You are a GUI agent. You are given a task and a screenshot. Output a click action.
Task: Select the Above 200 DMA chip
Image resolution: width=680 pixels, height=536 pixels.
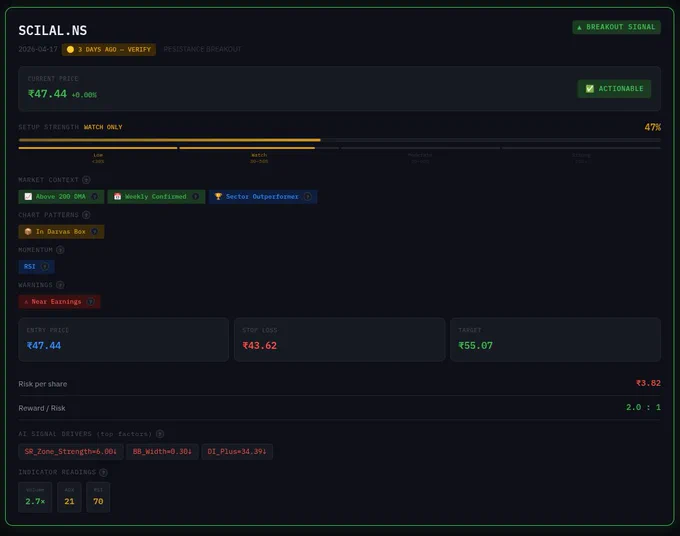click(61, 196)
